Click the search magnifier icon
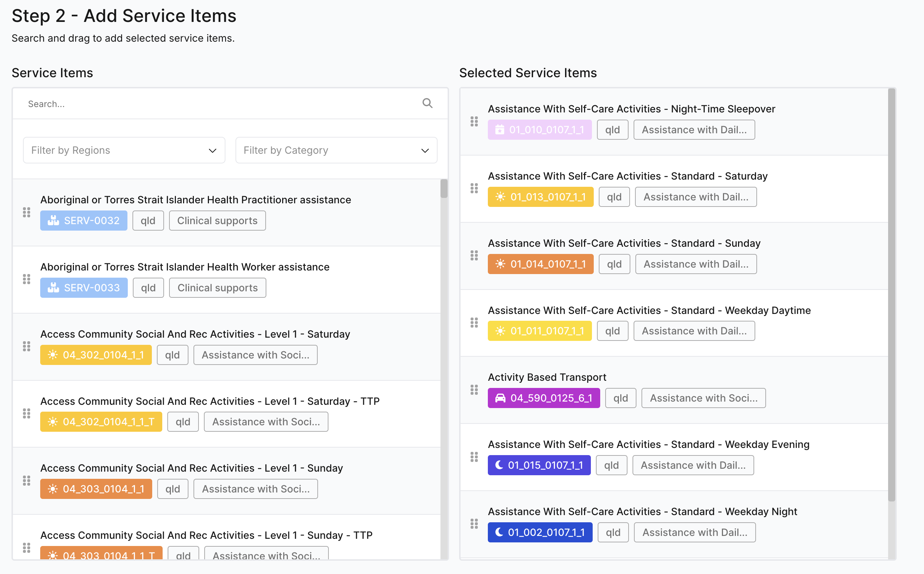This screenshot has width=924, height=574. pos(428,103)
